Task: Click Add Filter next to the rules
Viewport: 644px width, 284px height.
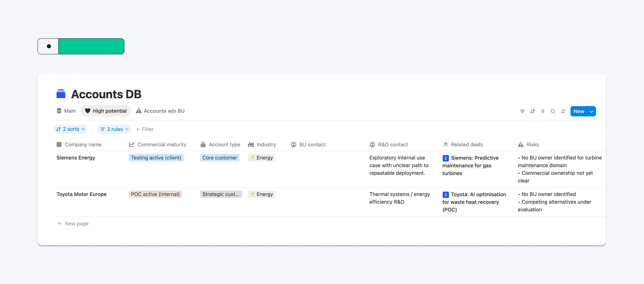Action: coord(145,129)
